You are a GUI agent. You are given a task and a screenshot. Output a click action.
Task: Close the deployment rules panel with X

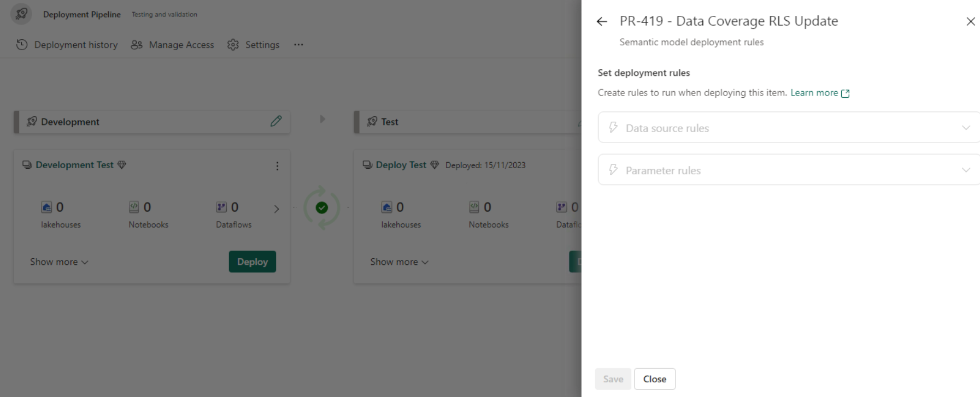(x=971, y=21)
